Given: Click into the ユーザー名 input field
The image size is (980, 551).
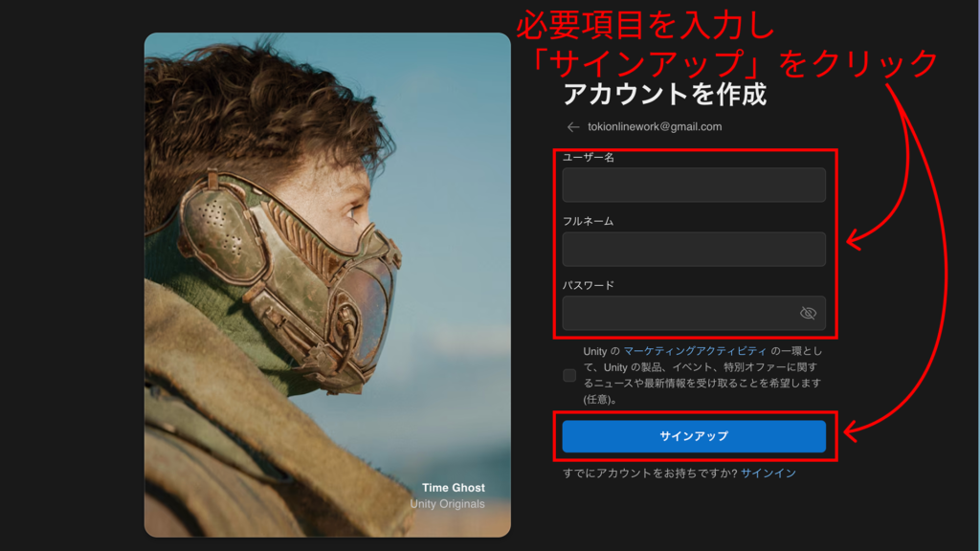Looking at the screenshot, I should tap(693, 185).
